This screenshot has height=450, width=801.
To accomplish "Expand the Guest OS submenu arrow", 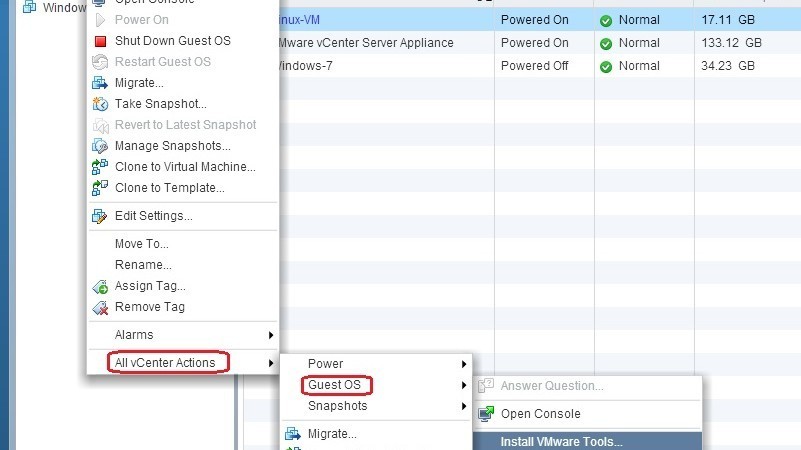I will pyautogui.click(x=464, y=385).
